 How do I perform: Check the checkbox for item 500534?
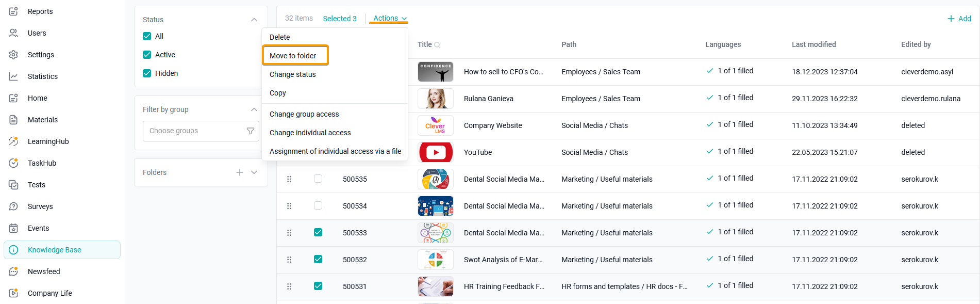pyautogui.click(x=318, y=205)
